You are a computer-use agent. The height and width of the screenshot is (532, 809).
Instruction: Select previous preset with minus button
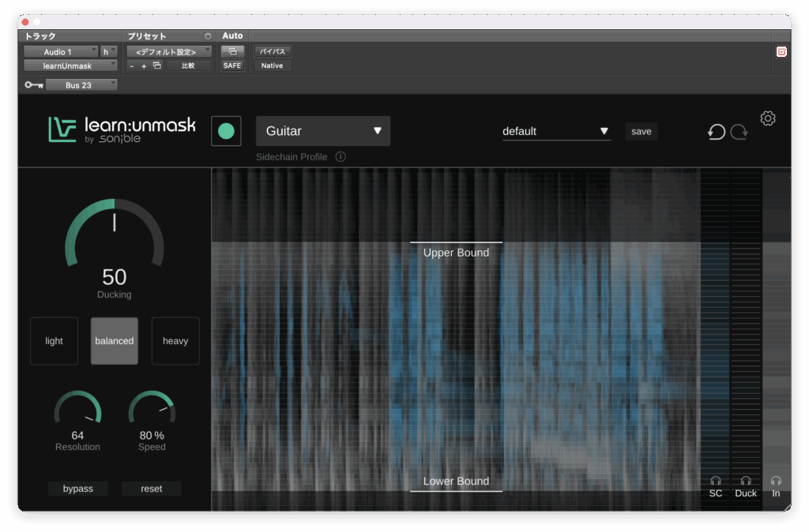tap(132, 66)
